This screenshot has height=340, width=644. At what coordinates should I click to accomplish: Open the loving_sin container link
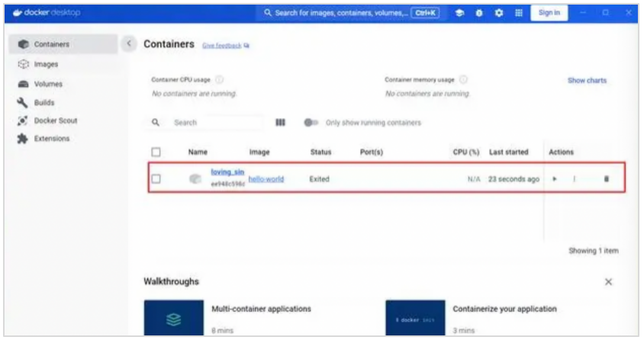(227, 172)
